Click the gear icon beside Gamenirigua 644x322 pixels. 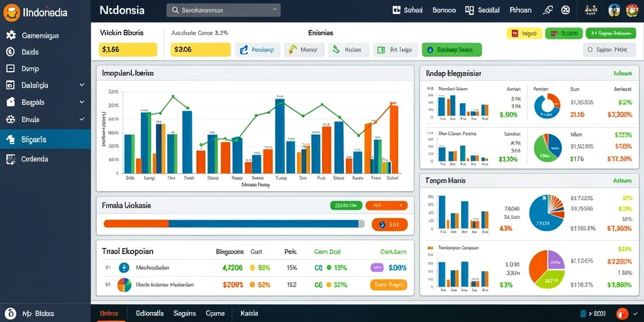pyautogui.click(x=11, y=35)
